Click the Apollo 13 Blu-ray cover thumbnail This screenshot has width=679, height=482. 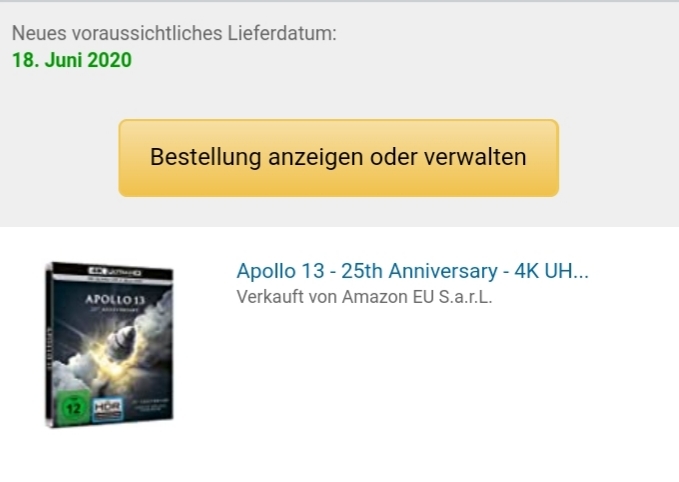click(x=109, y=345)
